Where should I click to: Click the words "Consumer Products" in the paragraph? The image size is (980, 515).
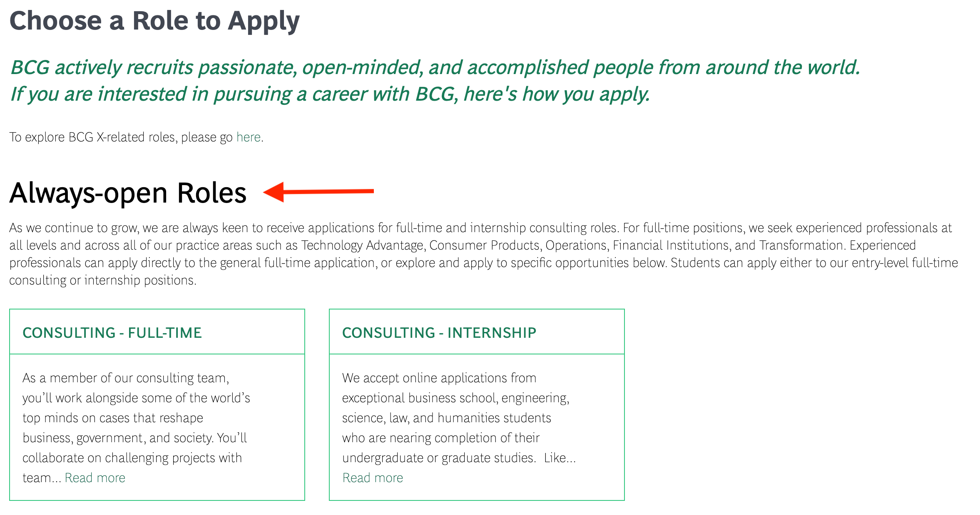pyautogui.click(x=484, y=245)
